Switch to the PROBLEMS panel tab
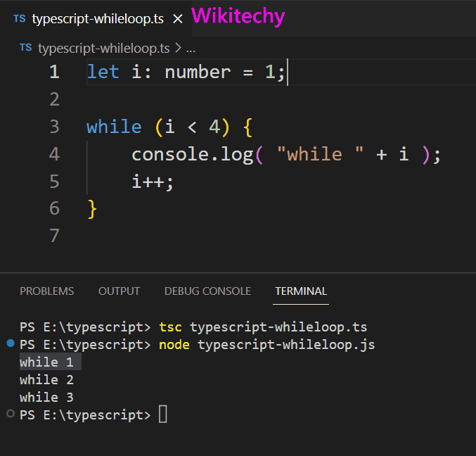Image resolution: width=476 pixels, height=456 pixels. point(46,291)
